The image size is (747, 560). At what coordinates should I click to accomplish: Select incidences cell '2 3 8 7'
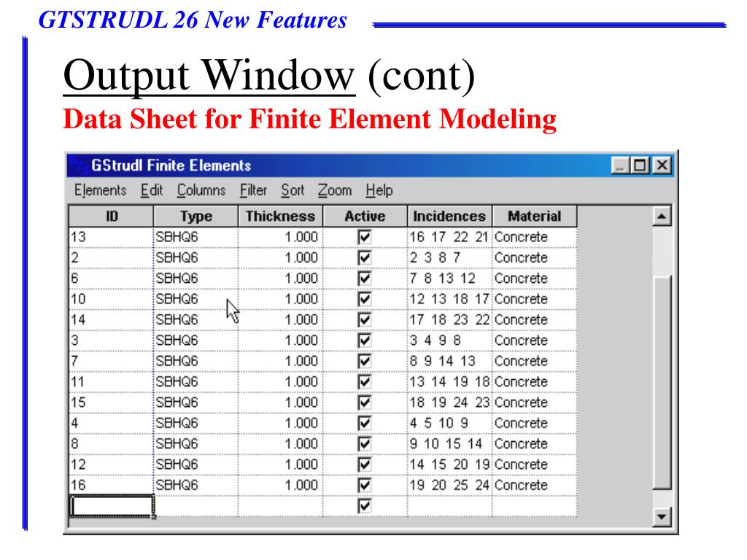pos(449,257)
